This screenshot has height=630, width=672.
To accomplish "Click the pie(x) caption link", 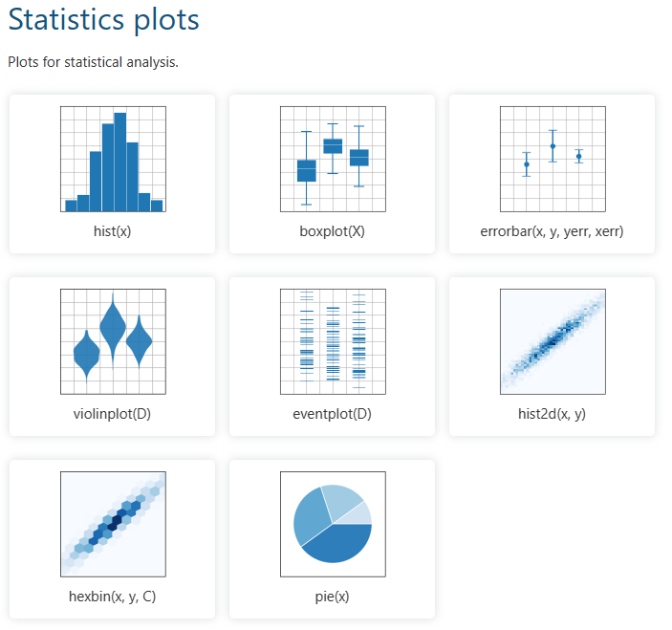I will click(333, 597).
